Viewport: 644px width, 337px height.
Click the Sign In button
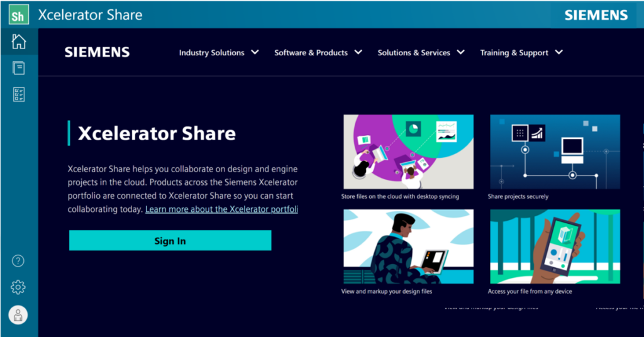[x=170, y=241]
